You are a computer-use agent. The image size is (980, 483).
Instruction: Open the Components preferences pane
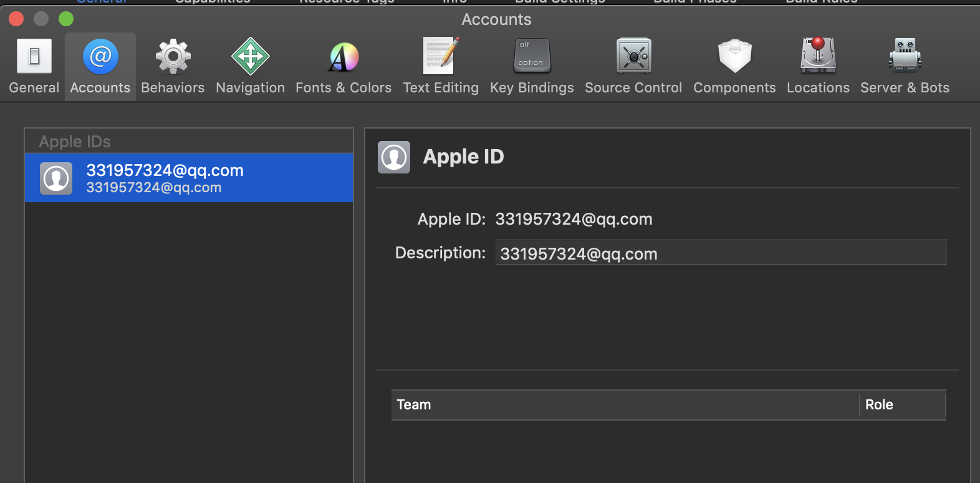(x=734, y=66)
